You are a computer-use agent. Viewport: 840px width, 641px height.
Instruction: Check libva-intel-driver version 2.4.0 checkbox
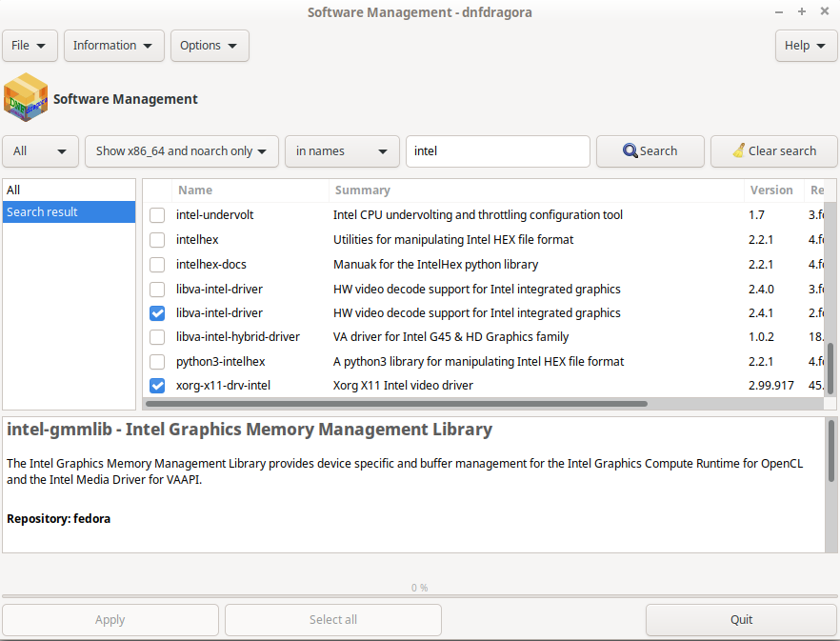pyautogui.click(x=157, y=289)
